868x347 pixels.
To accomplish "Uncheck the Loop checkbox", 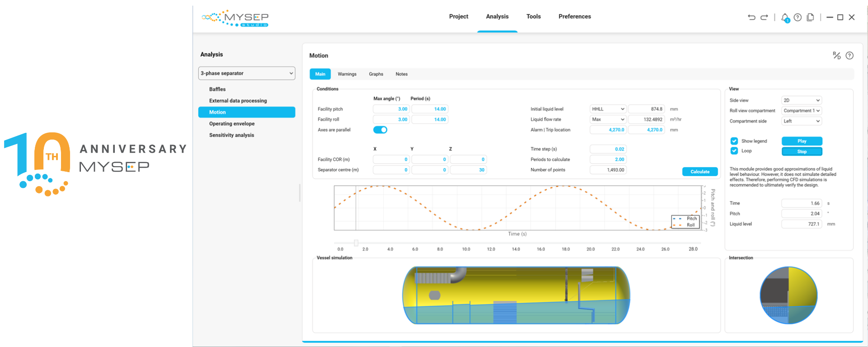I will (x=734, y=151).
